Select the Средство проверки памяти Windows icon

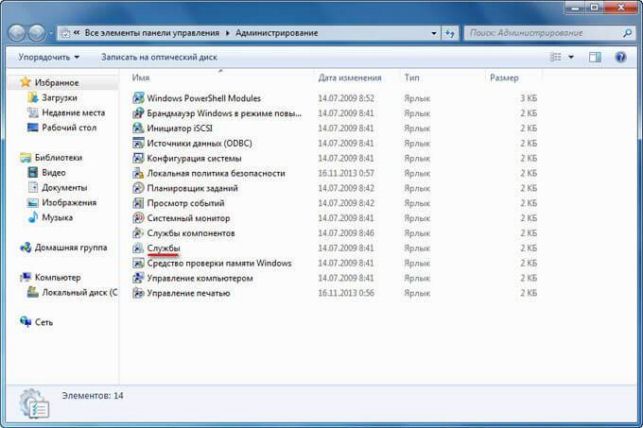click(x=138, y=263)
